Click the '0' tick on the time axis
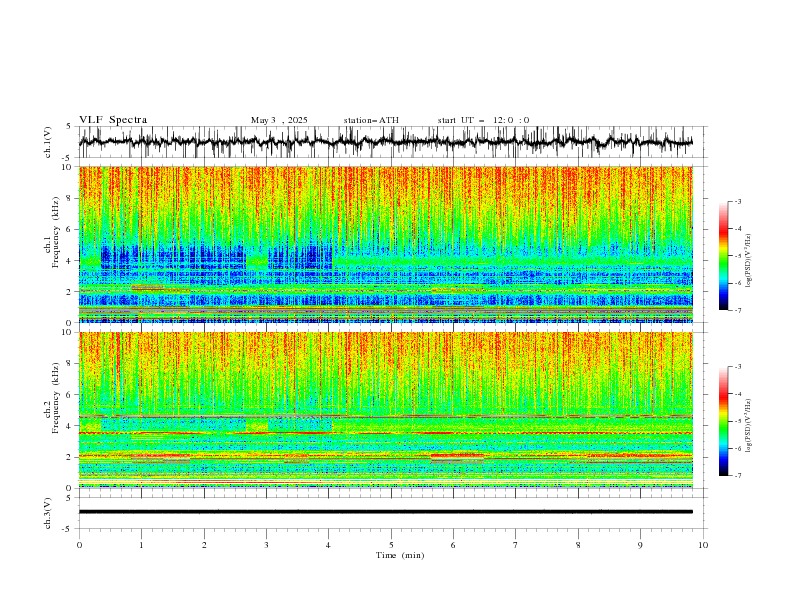Screen dimensions: 792x612 (79, 545)
